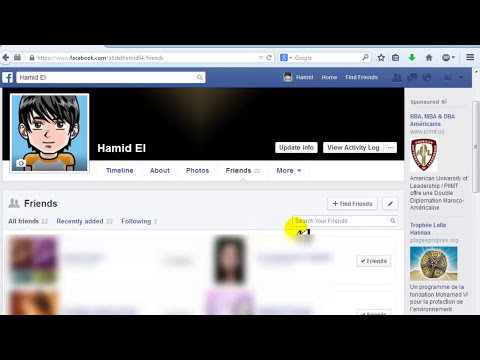Bookmark this page with the star icon
This screenshot has height=360, width=480.
point(381,58)
